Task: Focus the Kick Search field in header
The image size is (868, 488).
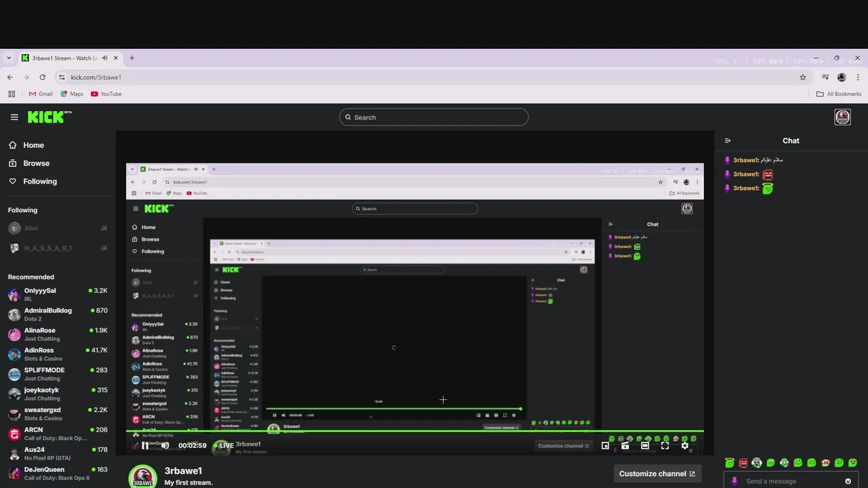Action: coord(434,117)
